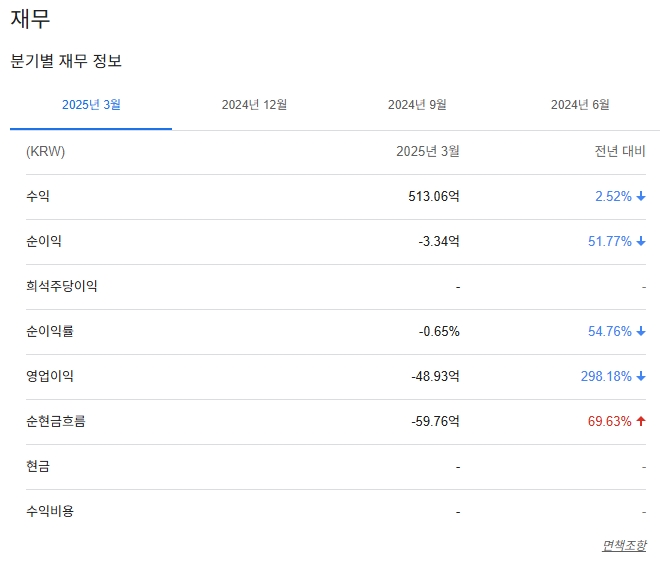The width and height of the screenshot is (660, 568).
Task: Click the 순이익 row label
Action: (44, 242)
